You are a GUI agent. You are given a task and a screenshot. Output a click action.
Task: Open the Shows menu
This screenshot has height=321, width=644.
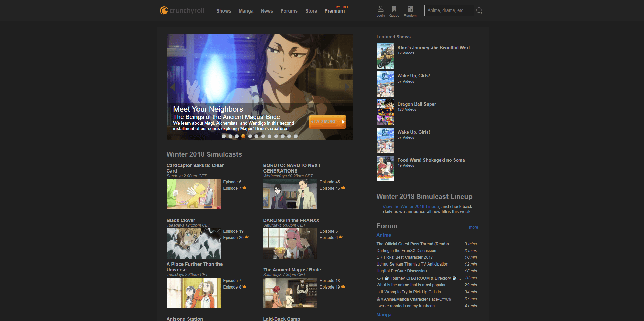click(x=223, y=10)
